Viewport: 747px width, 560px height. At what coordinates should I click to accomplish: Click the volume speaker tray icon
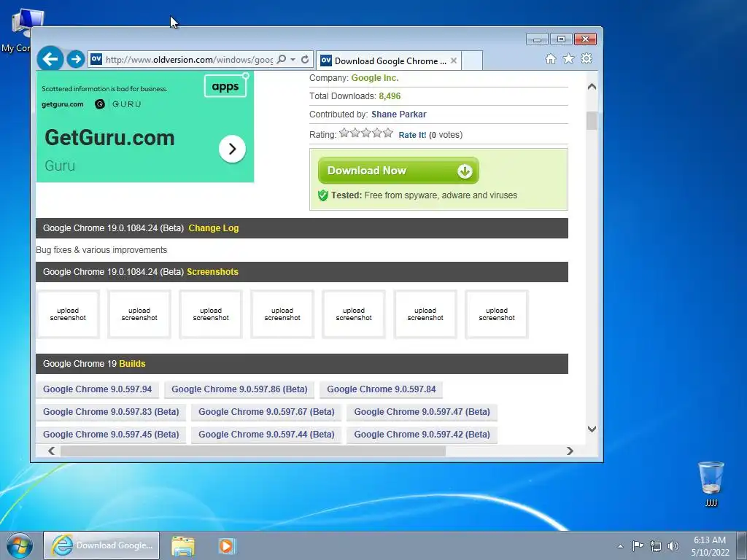click(673, 546)
